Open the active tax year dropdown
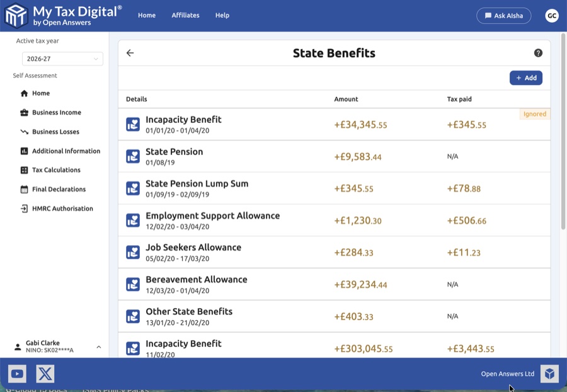The image size is (567, 392). [x=62, y=58]
